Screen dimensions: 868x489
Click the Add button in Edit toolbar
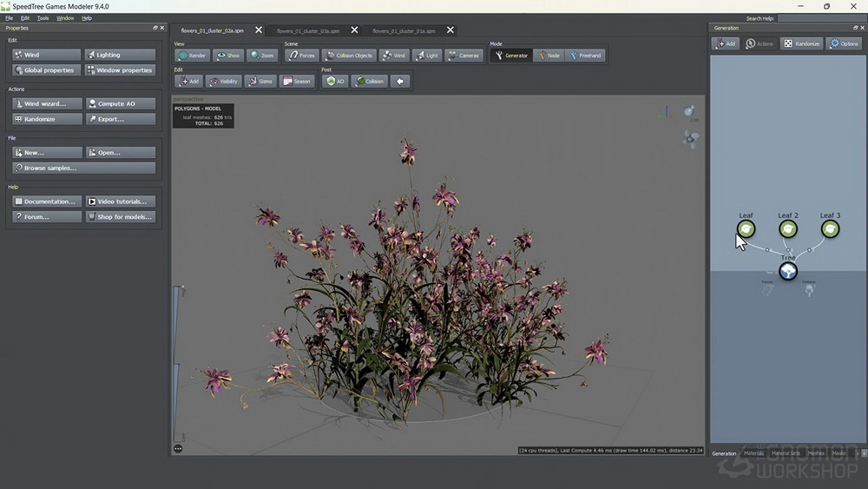click(x=188, y=82)
